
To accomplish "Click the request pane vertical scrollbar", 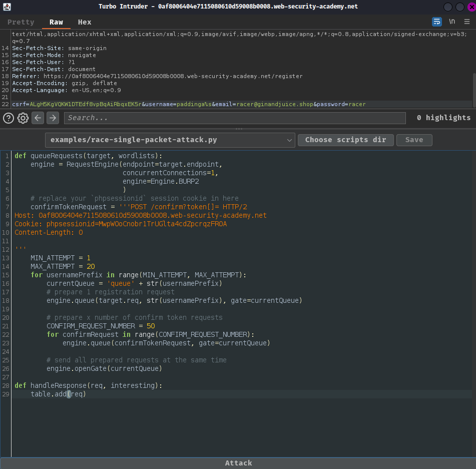I will click(x=474, y=90).
